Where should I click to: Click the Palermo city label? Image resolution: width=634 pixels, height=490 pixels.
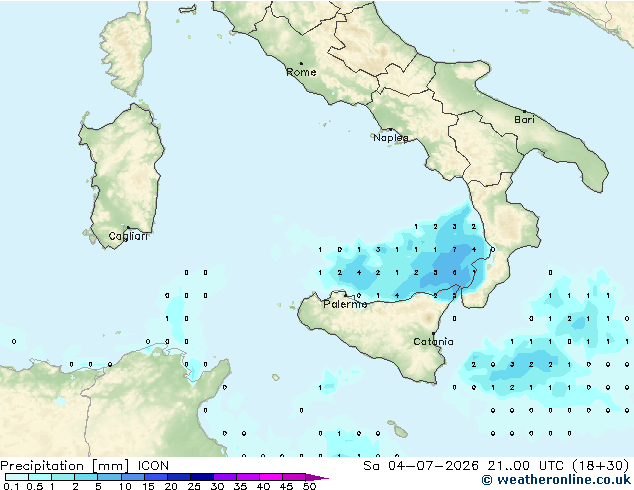tap(345, 304)
